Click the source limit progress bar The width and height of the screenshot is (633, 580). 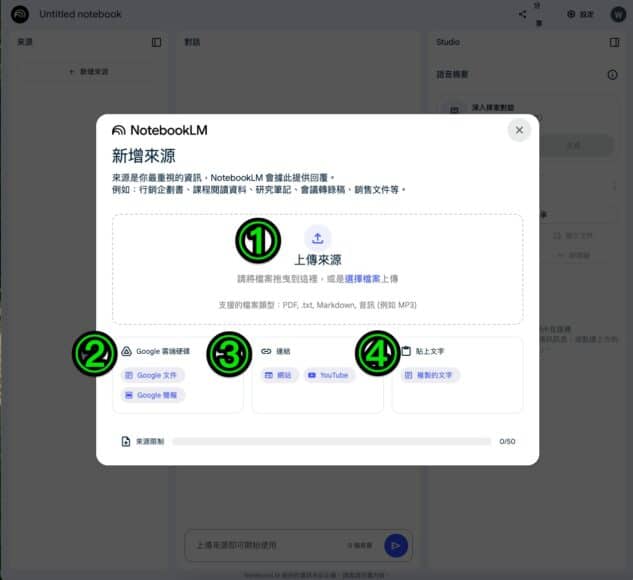coord(331,441)
